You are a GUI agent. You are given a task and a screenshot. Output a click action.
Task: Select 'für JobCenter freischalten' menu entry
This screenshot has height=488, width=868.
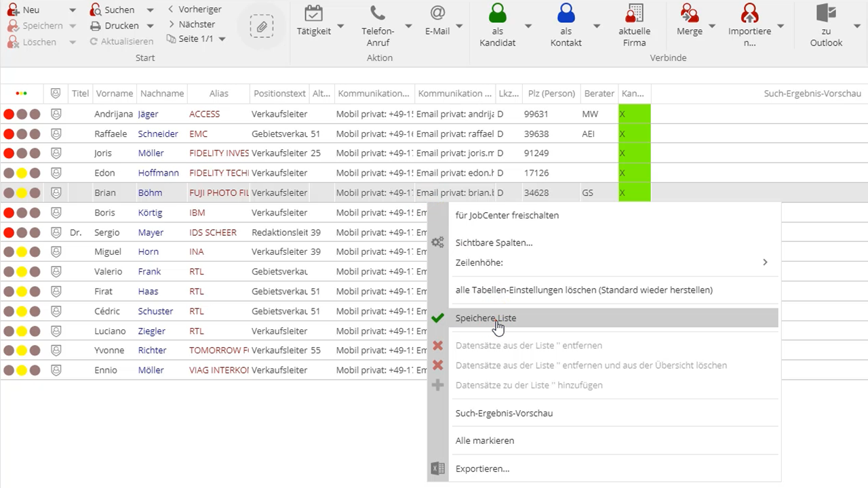coord(507,216)
